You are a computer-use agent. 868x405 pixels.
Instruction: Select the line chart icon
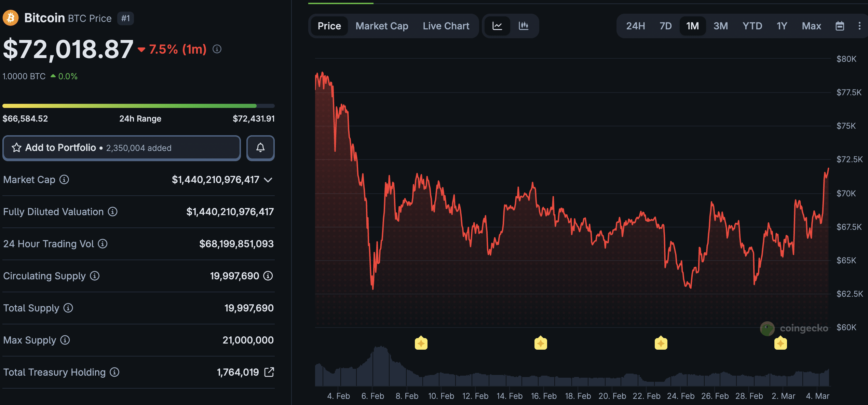pos(497,26)
